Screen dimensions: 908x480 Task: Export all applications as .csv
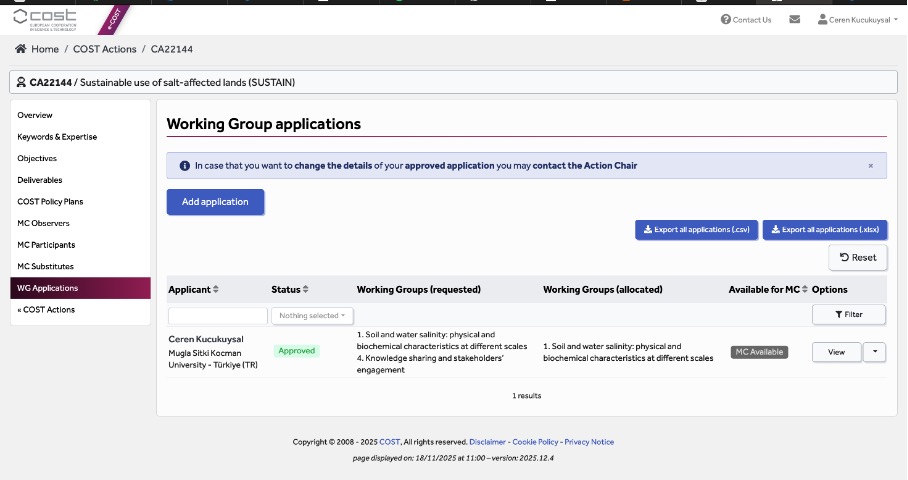pyautogui.click(x=696, y=230)
